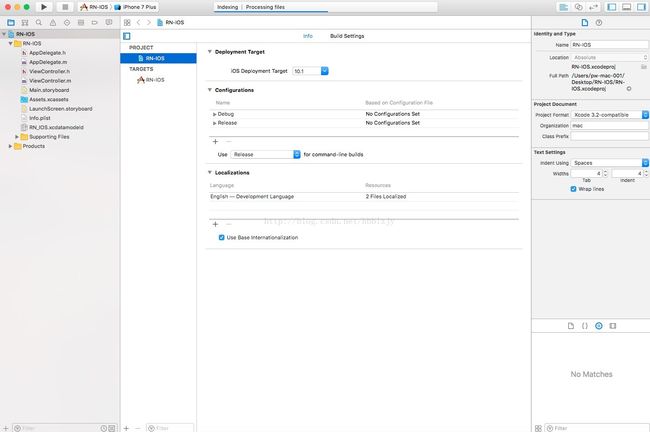Toggle the Navigator panel visibility

pos(611,7)
